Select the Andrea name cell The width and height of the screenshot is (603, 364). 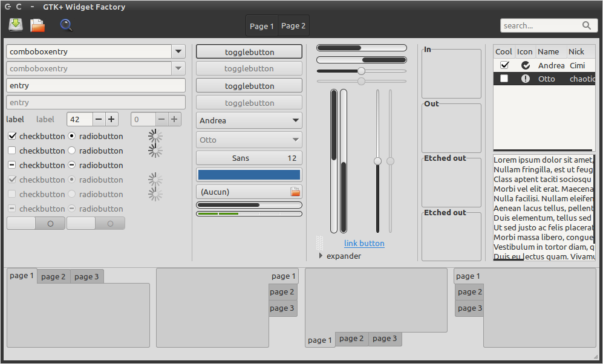pos(551,65)
